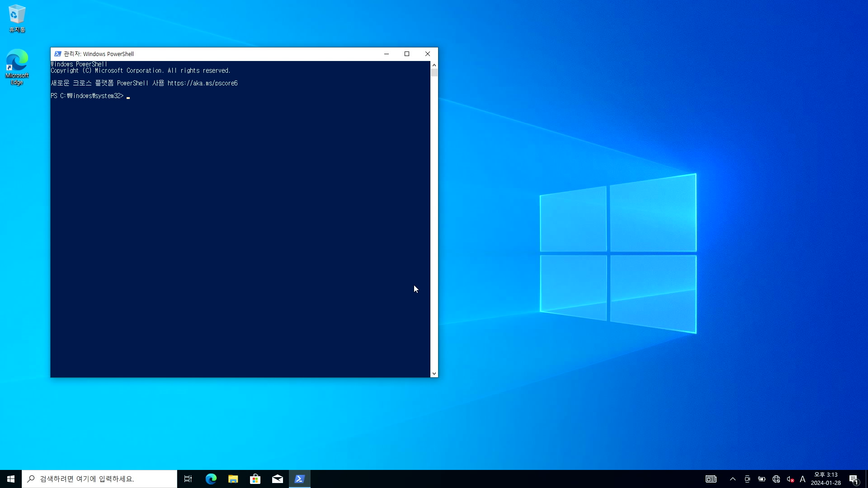
Task: Maximize the PowerShell window
Action: (x=407, y=54)
